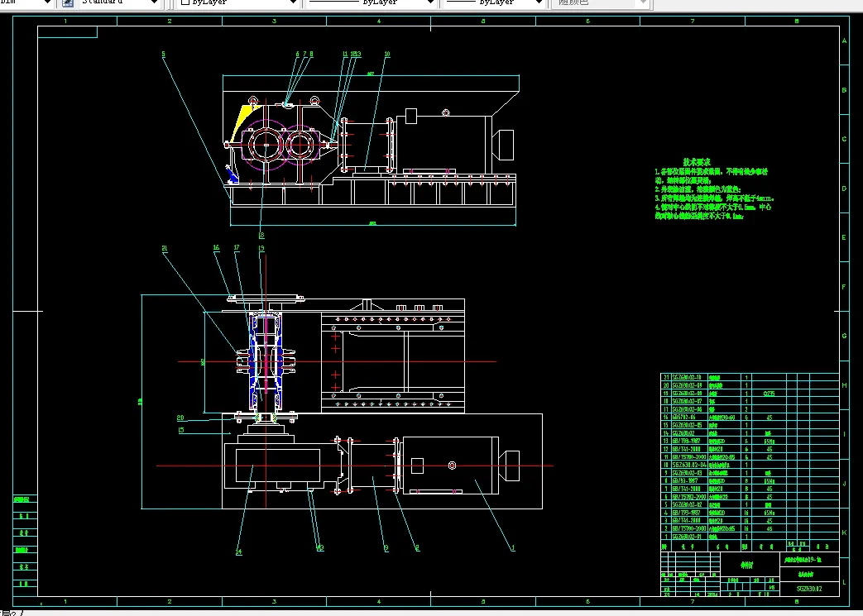Click zone letter K on the border
Viewport: 863px width, 616px height.
coord(844,532)
